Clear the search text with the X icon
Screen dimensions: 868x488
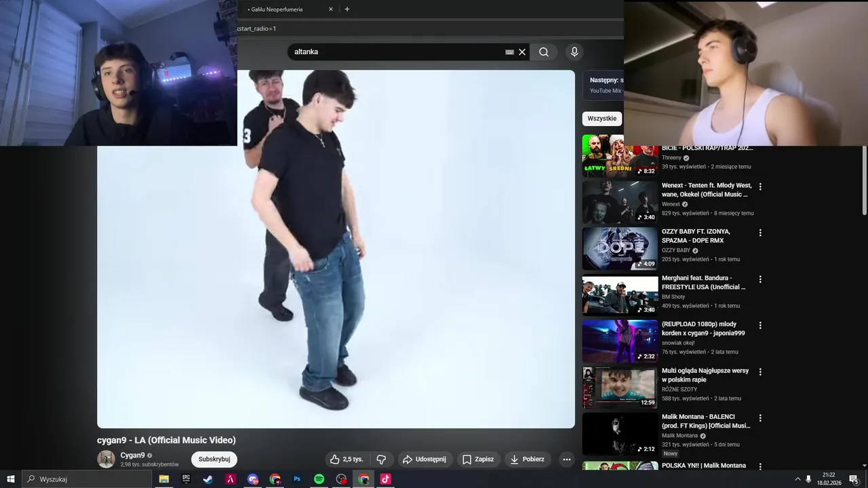[522, 52]
